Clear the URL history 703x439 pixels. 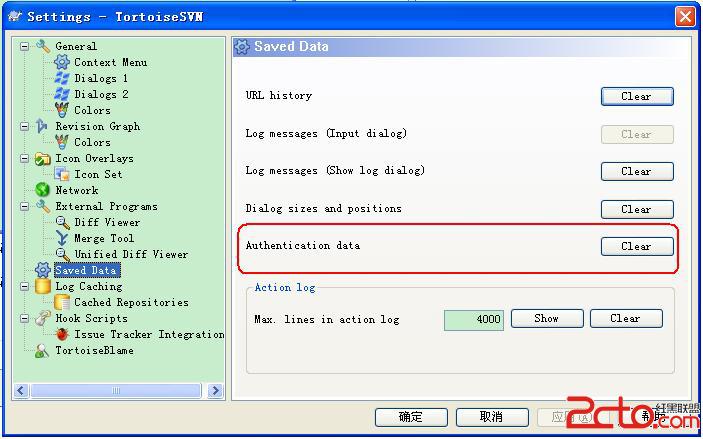pyautogui.click(x=637, y=96)
